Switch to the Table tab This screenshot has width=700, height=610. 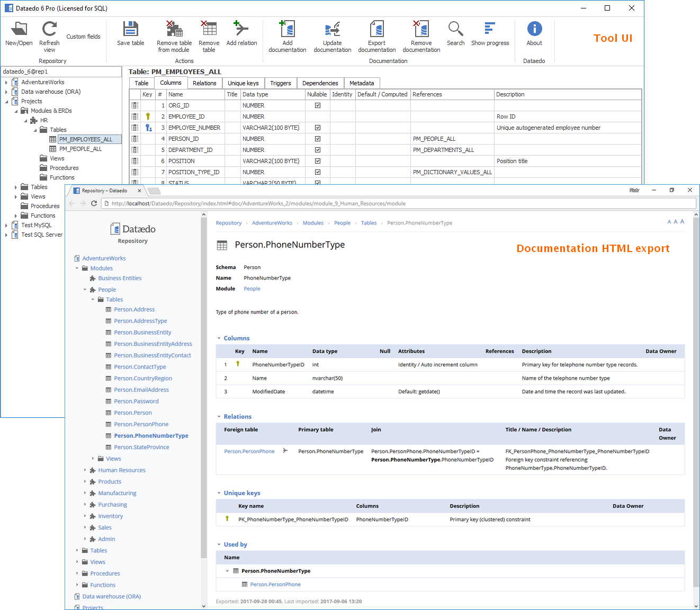141,83
